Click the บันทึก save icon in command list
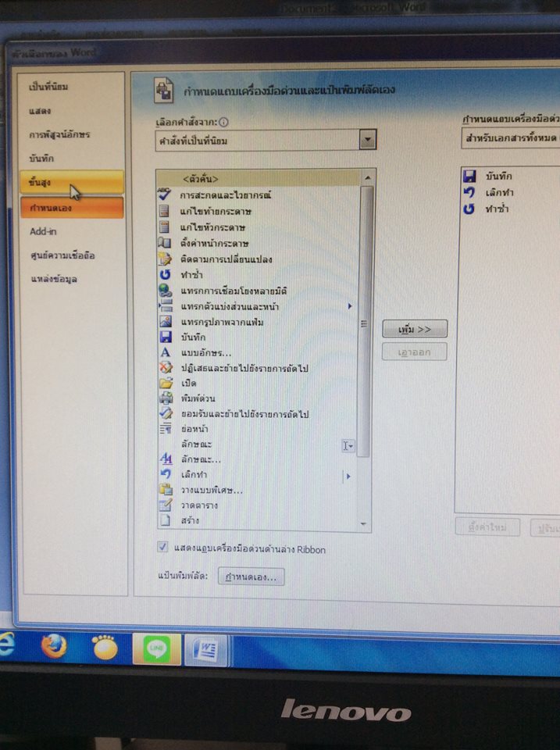 coord(166,337)
